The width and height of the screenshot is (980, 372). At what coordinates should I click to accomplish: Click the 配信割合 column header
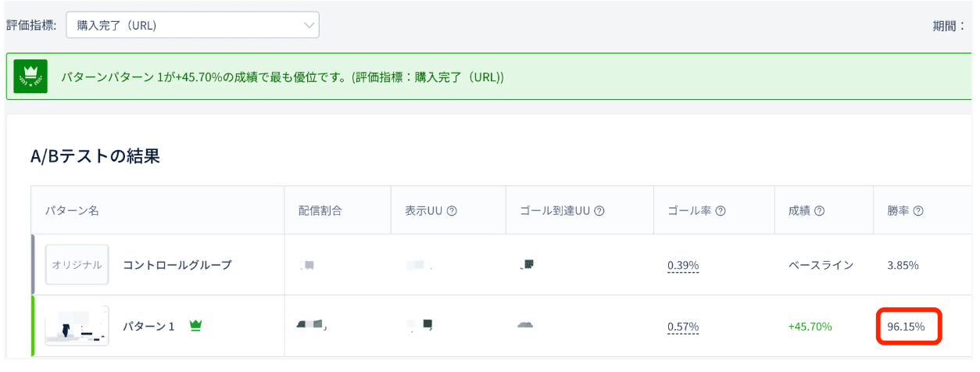coord(320,210)
